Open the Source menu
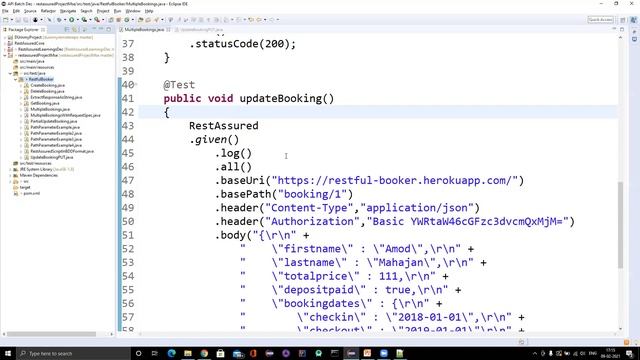Image resolution: width=640 pixels, height=360 pixels. tap(30, 11)
